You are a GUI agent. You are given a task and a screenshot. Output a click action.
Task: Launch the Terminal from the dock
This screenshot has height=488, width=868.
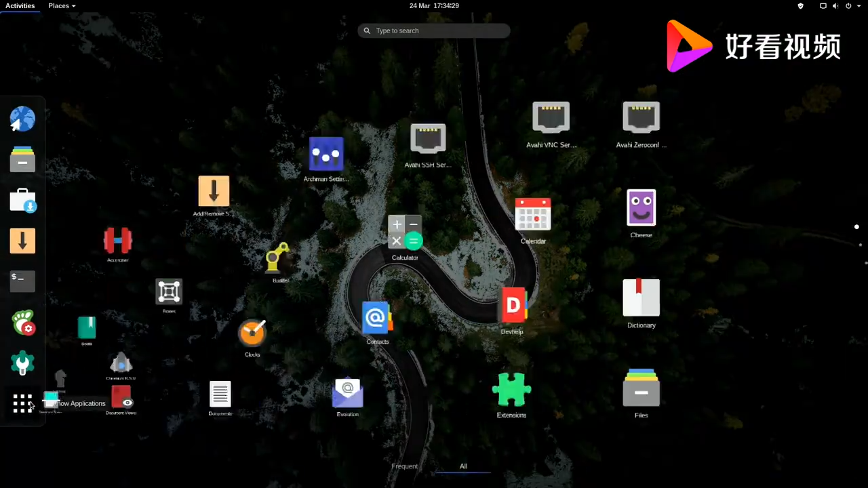tap(22, 281)
